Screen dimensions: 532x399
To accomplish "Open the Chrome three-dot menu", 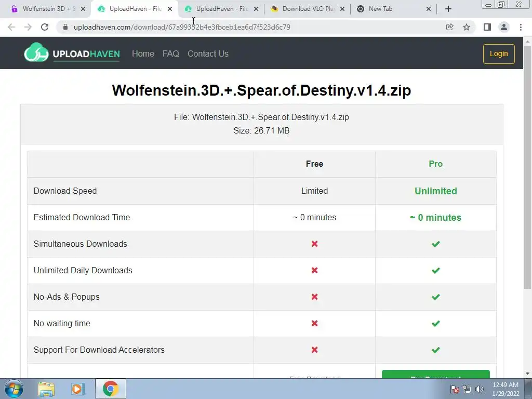I will click(521, 27).
